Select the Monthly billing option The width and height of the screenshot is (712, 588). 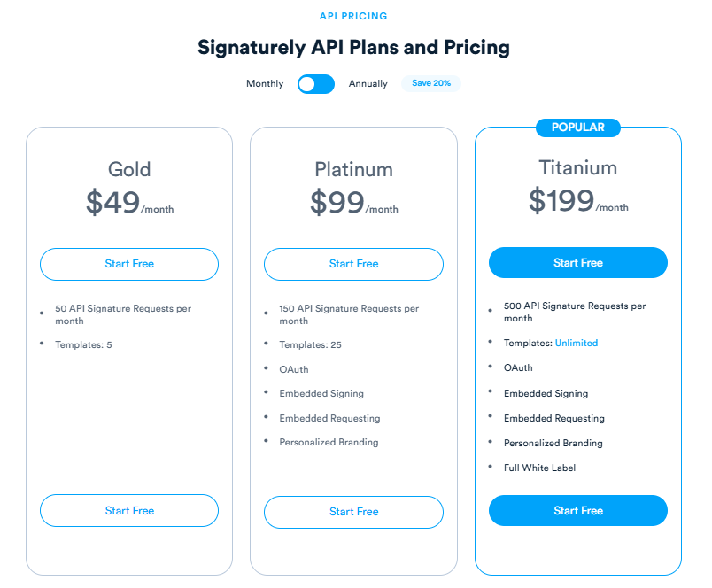pos(264,83)
